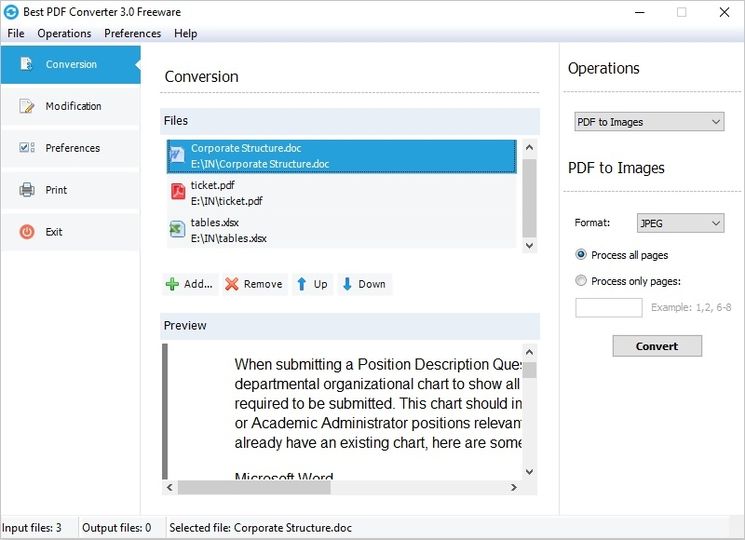Viewport: 745px width, 540px height.
Task: Minimize the Best PDF Converter window
Action: 640,12
